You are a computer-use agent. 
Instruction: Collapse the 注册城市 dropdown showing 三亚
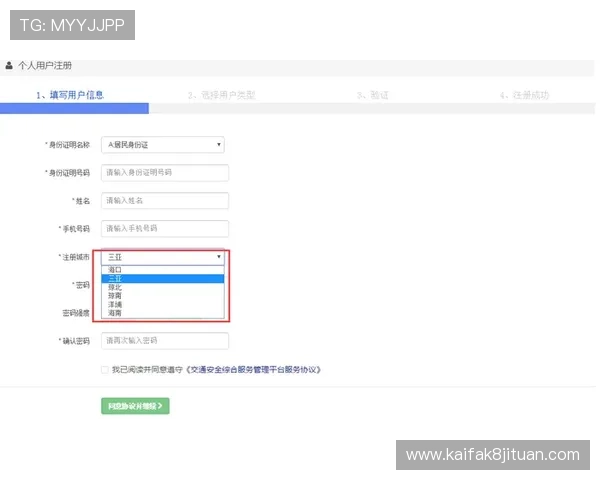163,257
